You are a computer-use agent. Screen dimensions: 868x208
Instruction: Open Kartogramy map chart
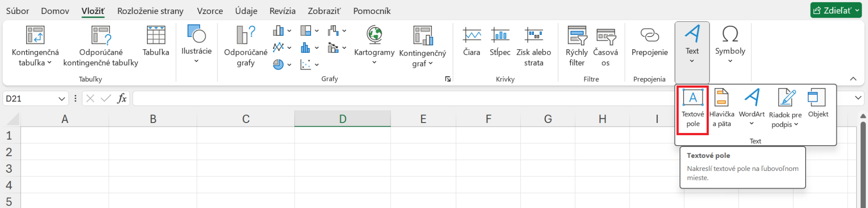[374, 45]
